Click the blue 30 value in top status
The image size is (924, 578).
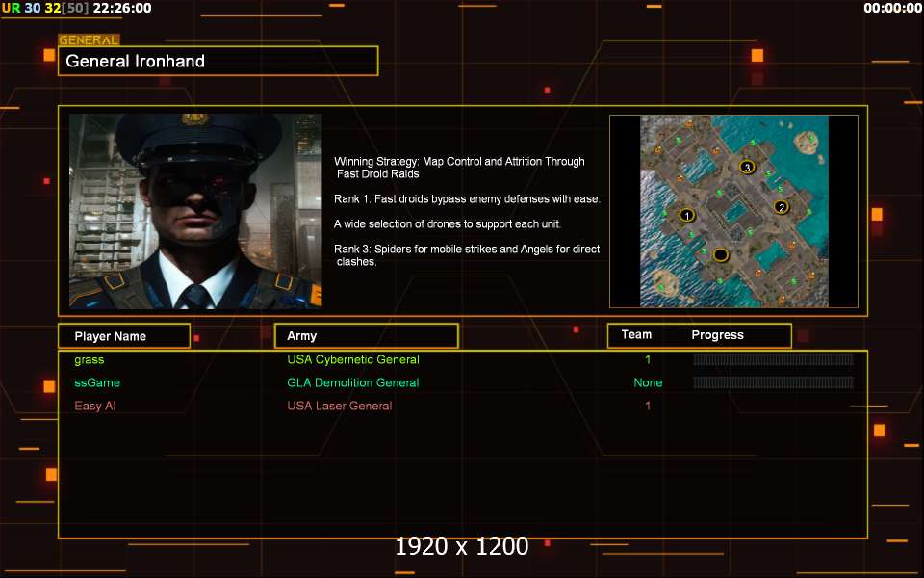[33, 8]
